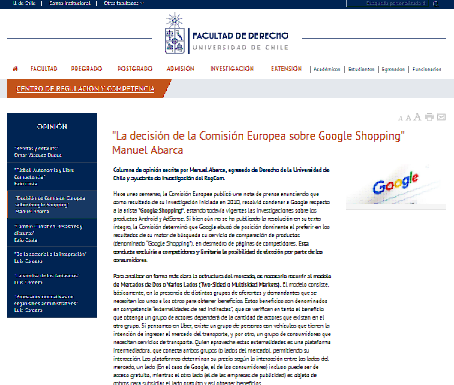Open the Correo institucional link
Viewport: 454px width, 385px height.
(x=70, y=3)
